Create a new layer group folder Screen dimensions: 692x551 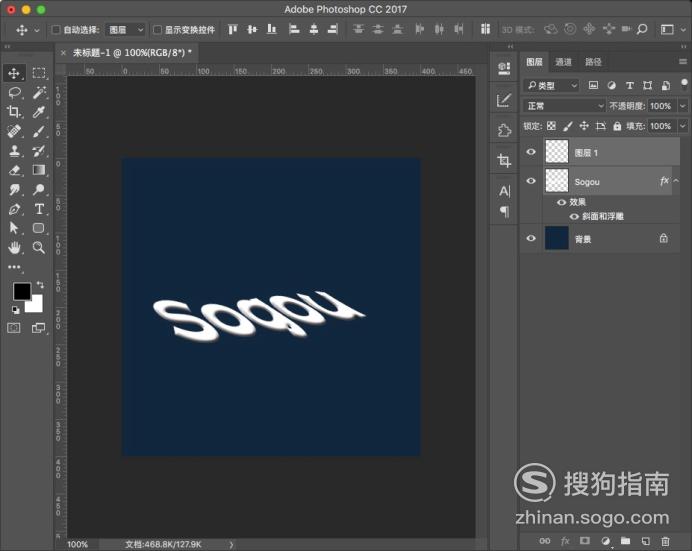coord(625,541)
